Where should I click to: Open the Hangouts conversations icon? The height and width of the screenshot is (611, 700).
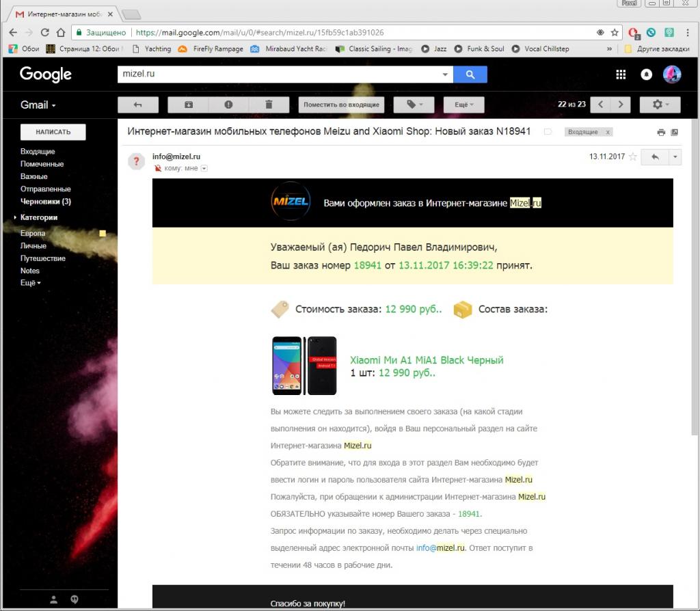(x=75, y=599)
